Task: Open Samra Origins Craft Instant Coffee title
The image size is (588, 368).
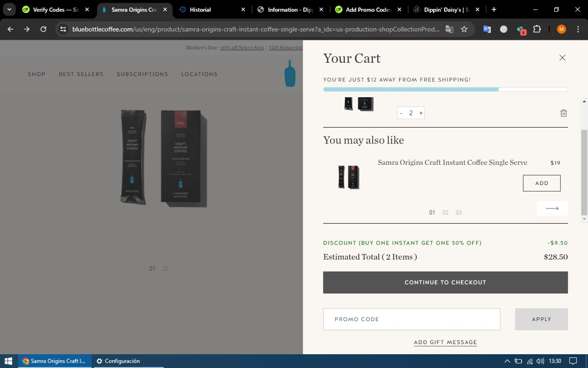Action: tap(452, 162)
